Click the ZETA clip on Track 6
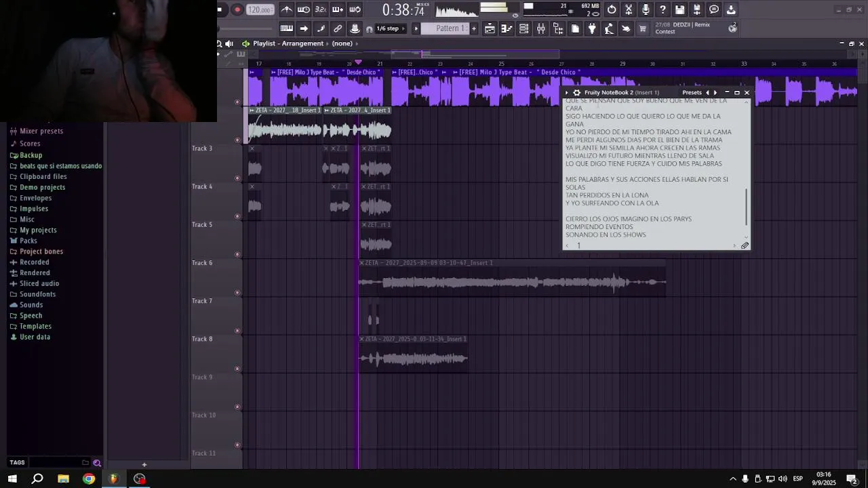The width and height of the screenshot is (868, 488). pos(512,278)
